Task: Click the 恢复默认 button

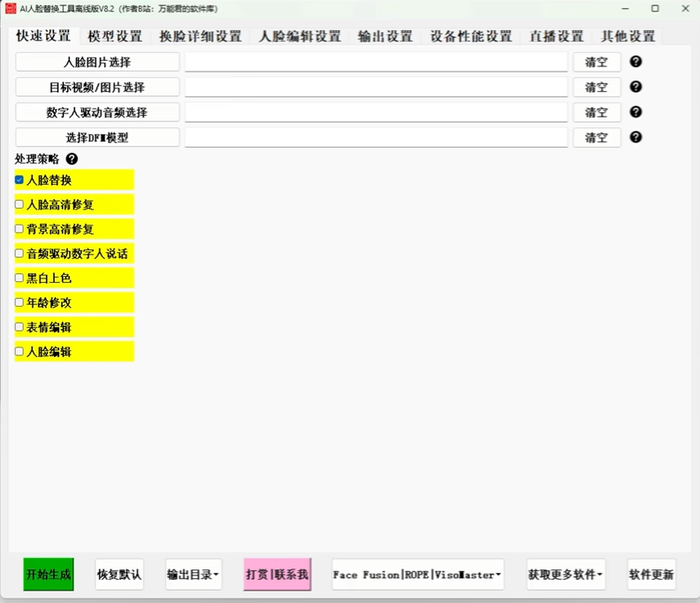Action: tap(119, 575)
